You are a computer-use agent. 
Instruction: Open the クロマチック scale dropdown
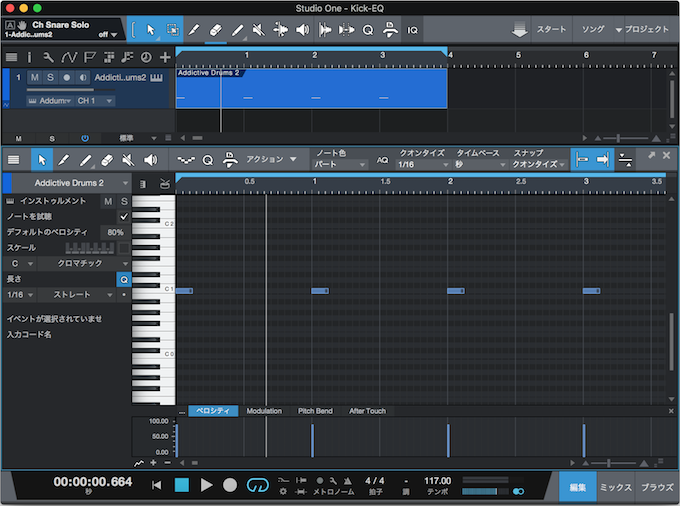83,263
